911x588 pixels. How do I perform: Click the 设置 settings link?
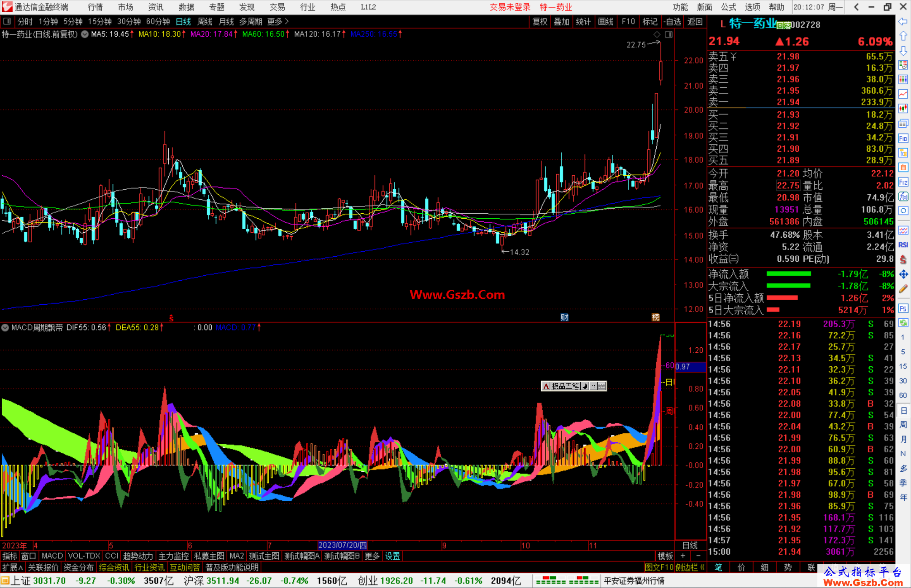pos(392,556)
